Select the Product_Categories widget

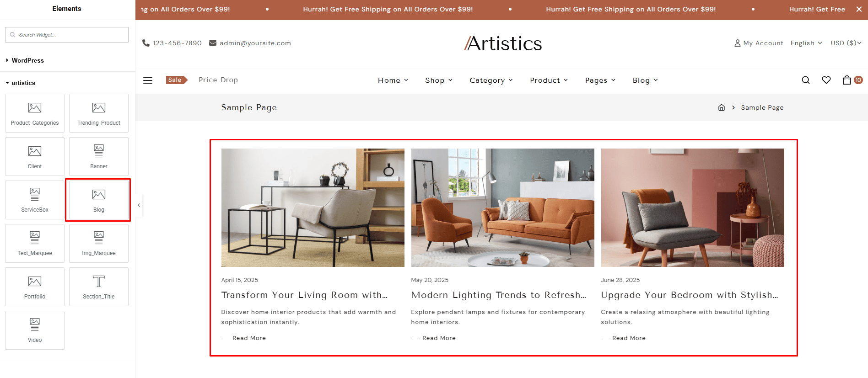pos(35,113)
